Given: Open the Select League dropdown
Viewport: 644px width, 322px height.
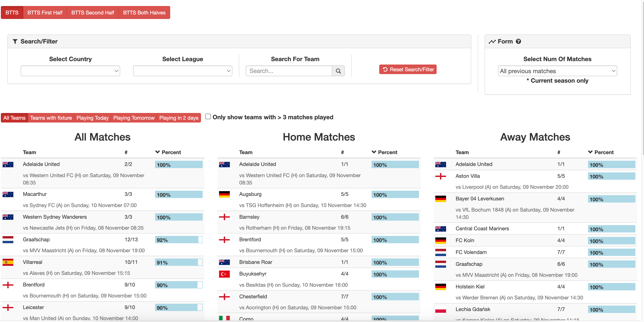Looking at the screenshot, I should click(x=182, y=71).
